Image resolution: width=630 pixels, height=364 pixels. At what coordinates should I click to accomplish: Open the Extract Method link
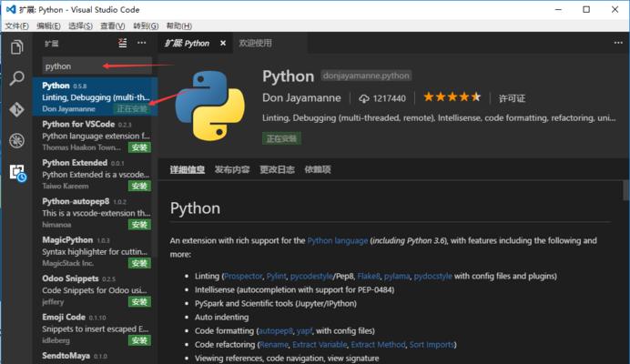coord(378,344)
